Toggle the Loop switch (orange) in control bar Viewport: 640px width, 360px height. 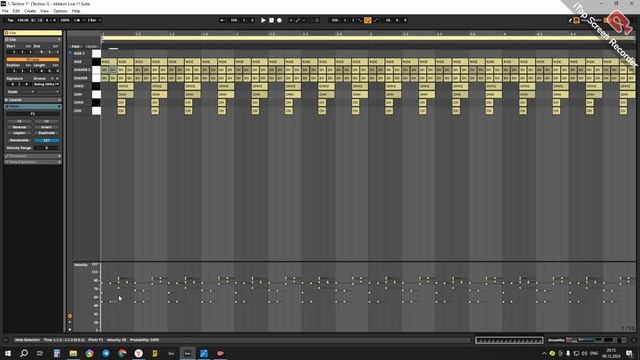coord(368,20)
